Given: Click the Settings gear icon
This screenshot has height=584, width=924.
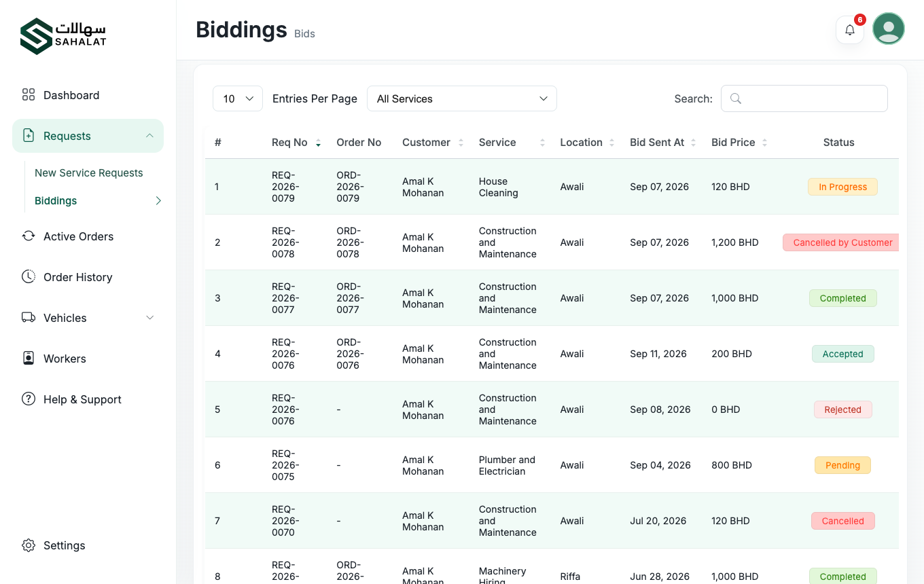Looking at the screenshot, I should pos(29,545).
